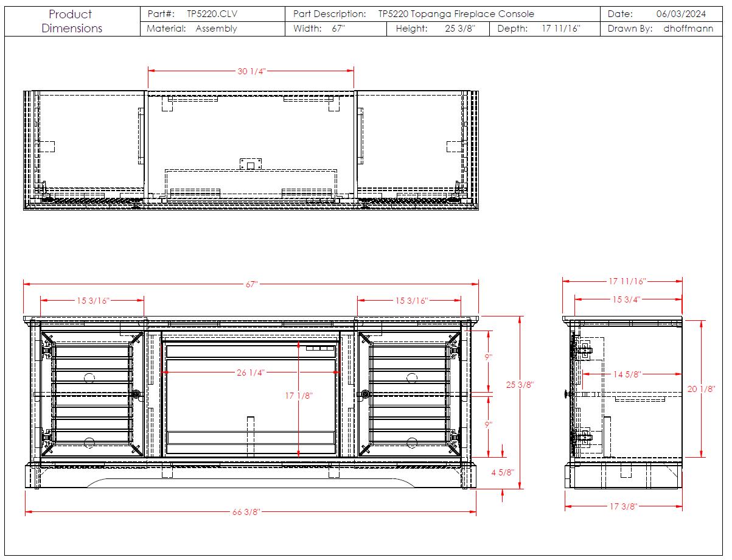Screen dimensions: 732x560
Task: Click the 26 1/4" firebox width dimension
Action: coord(251,373)
